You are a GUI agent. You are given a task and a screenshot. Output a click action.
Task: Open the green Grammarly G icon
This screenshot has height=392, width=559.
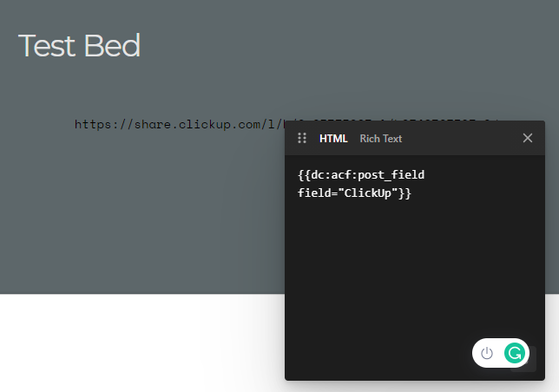pos(515,353)
